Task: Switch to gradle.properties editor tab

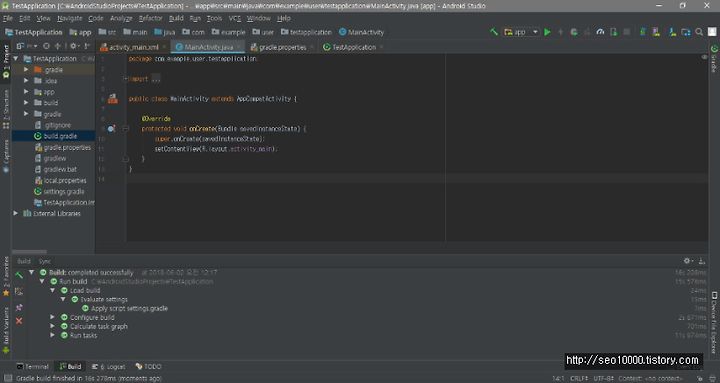Action: click(282, 47)
